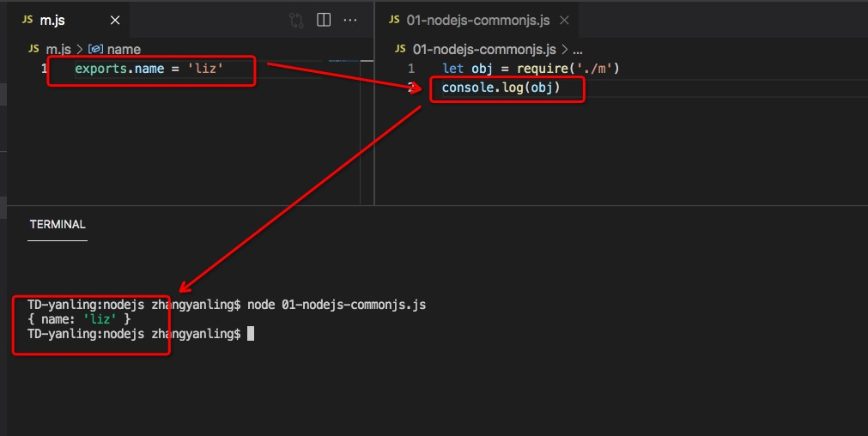Close the m.js tab
The image size is (868, 436).
[x=115, y=21]
